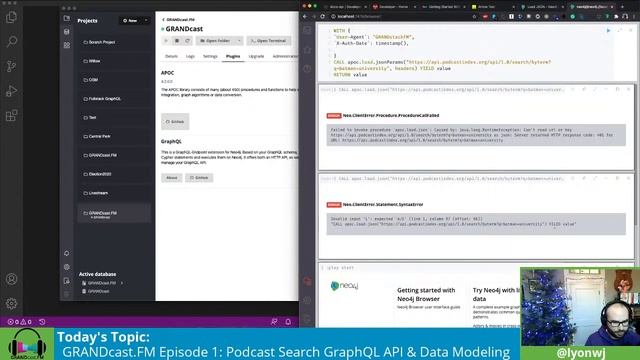Open the Neo4j Browser favorites star icon

click(307, 50)
